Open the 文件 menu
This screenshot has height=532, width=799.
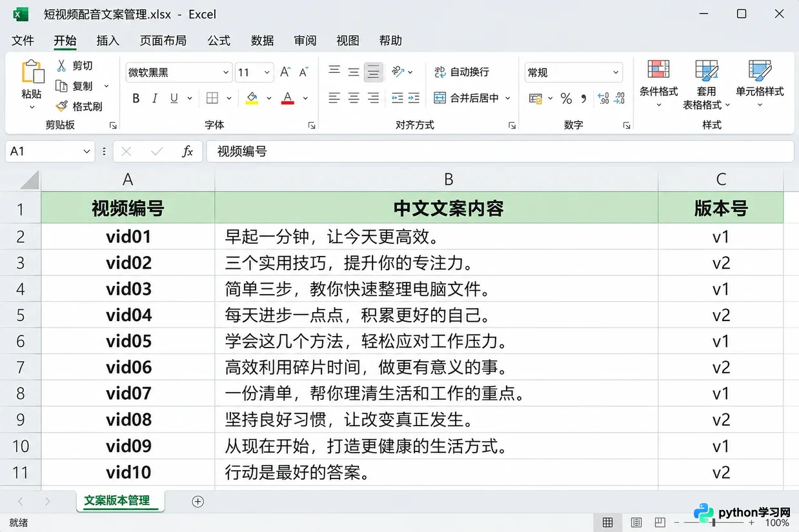coord(23,41)
